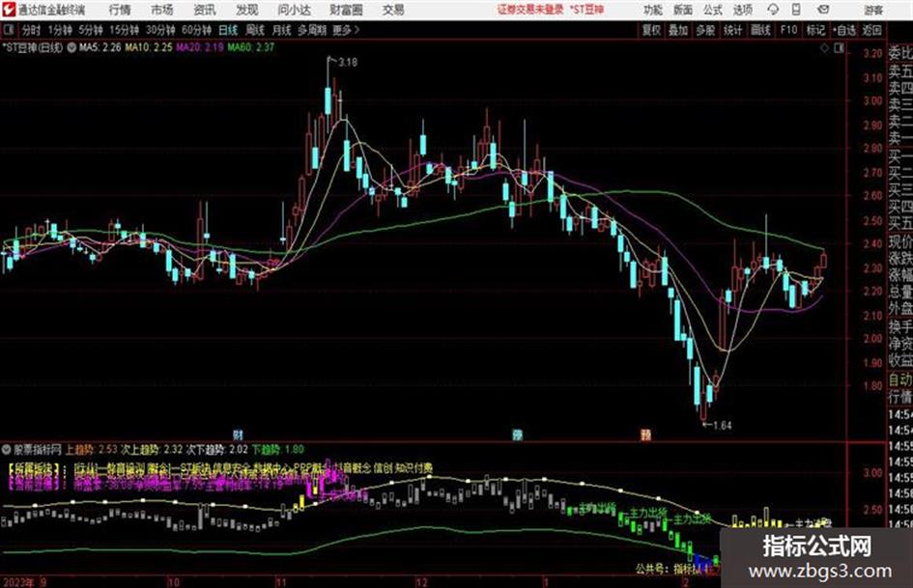
Task: Click the diamond icon above the price axis
Action: click(824, 48)
